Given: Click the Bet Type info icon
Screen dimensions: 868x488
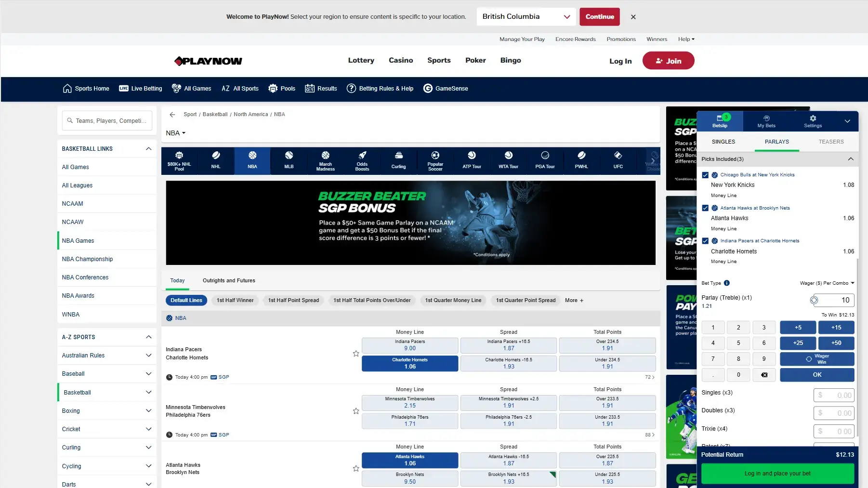Looking at the screenshot, I should point(726,283).
